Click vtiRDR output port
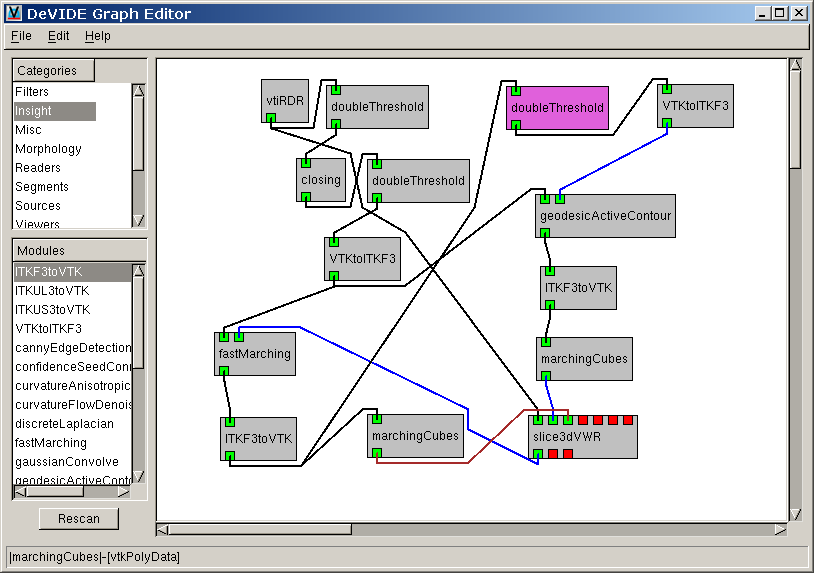Viewport: 814px width, 573px height. 271,119
